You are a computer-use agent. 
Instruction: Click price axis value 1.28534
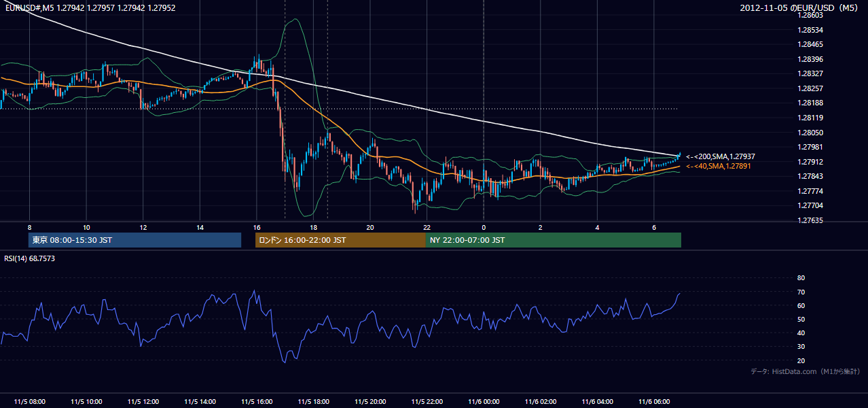pos(810,30)
